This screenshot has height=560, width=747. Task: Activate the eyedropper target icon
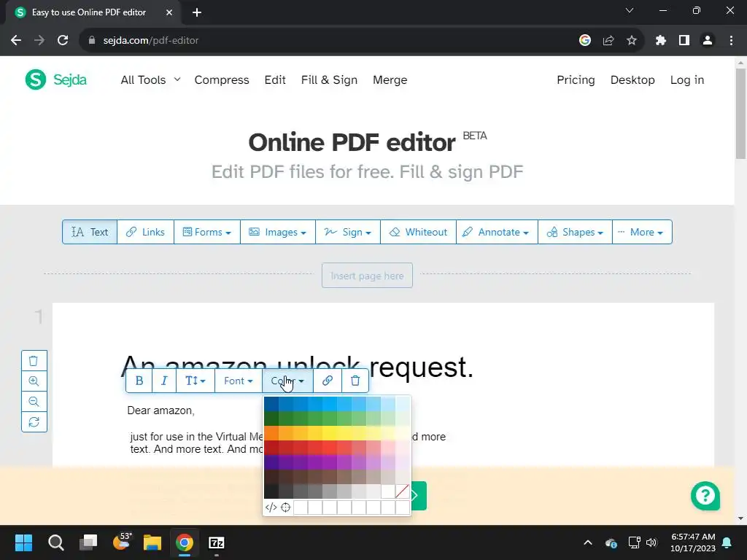[x=285, y=507]
